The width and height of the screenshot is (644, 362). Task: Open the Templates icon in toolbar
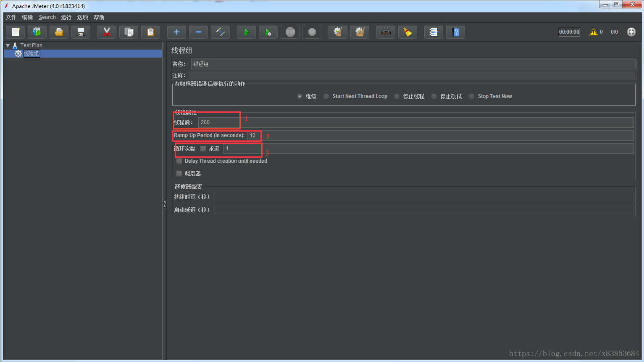37,32
